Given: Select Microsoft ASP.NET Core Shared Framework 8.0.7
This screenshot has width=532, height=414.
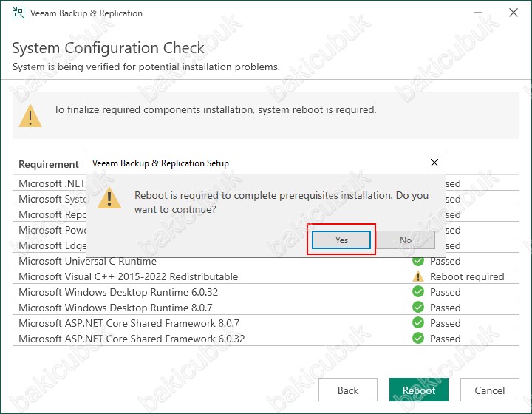Looking at the screenshot, I should pos(266,323).
